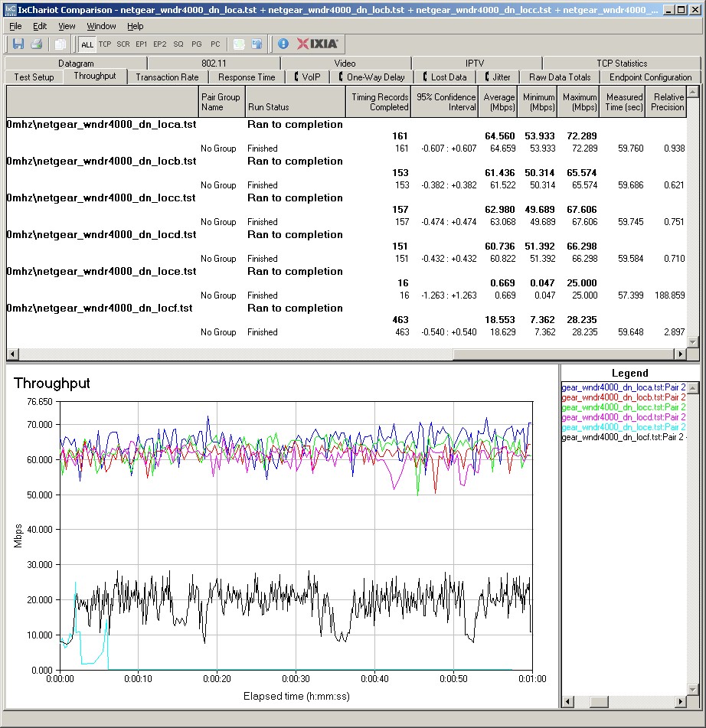Select the netgear_wndr4000_dn_loca.tst row

[x=346, y=125]
